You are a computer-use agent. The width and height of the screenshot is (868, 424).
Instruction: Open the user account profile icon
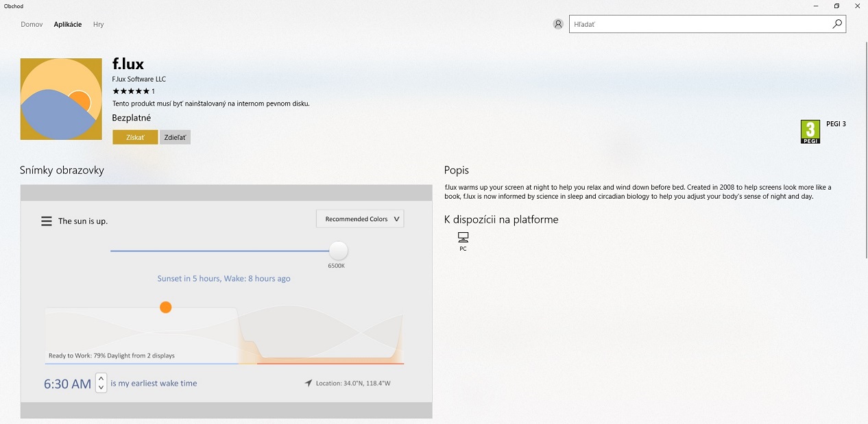[558, 24]
